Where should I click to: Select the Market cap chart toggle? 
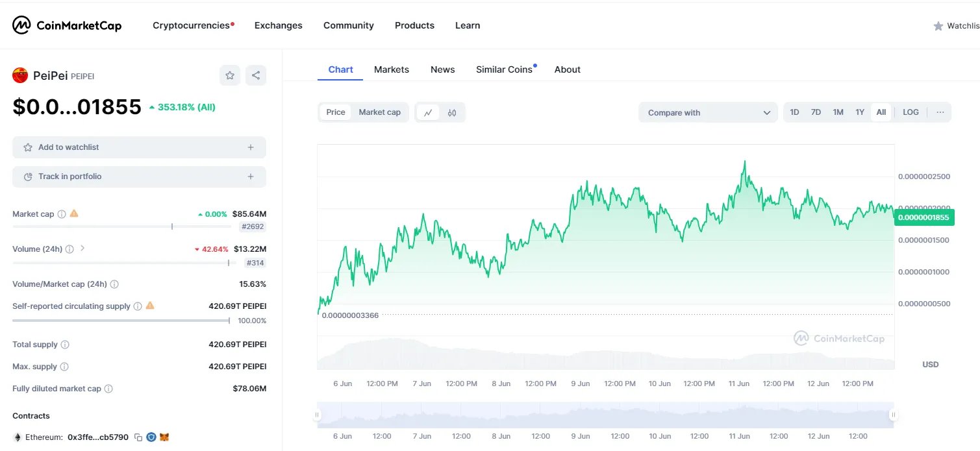(379, 112)
